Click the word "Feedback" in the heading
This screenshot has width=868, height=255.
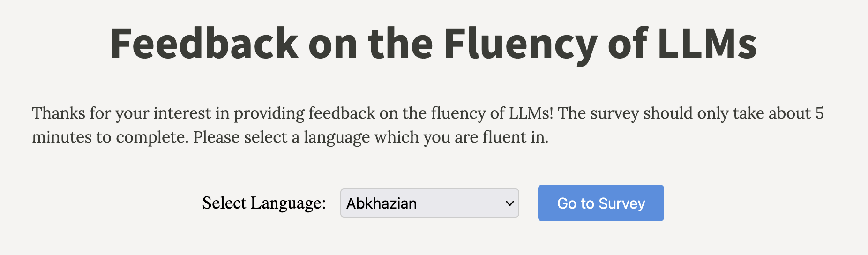click(x=204, y=44)
